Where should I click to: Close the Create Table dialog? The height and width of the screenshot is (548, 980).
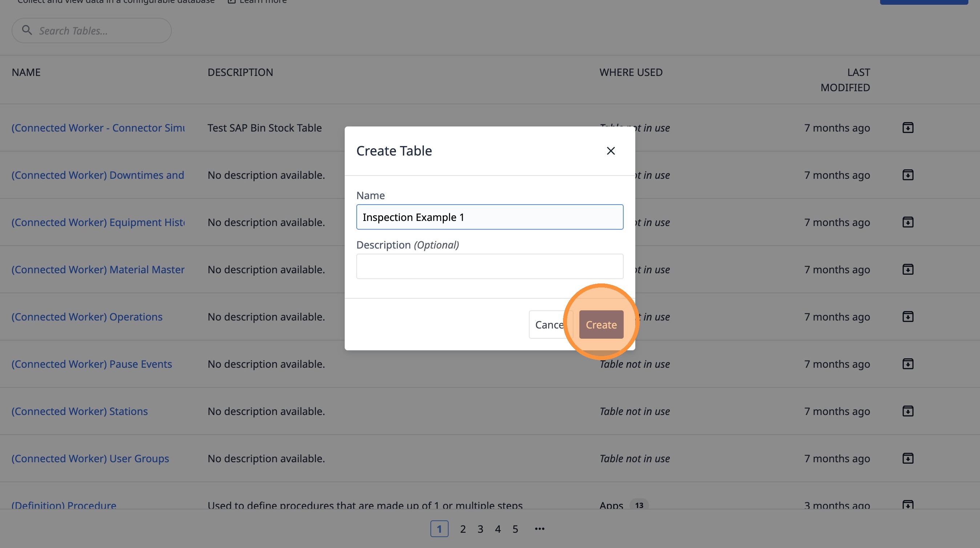click(611, 151)
